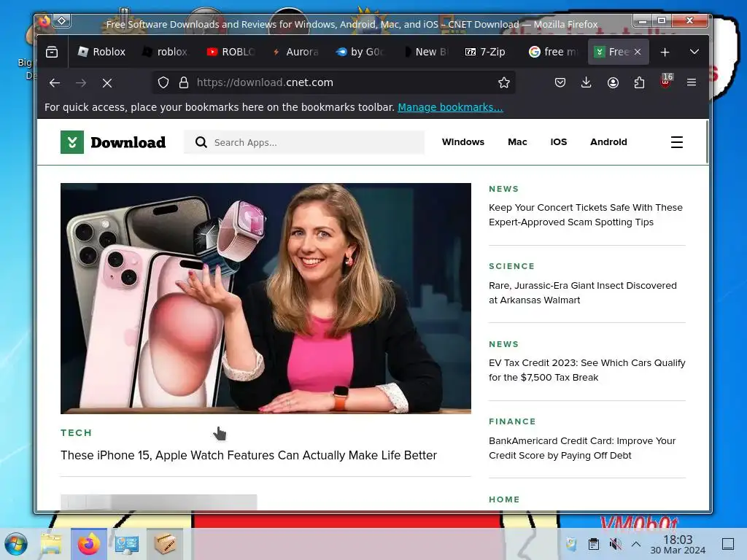Click the page vertical scrollbar
747x560 pixels.
[x=707, y=142]
